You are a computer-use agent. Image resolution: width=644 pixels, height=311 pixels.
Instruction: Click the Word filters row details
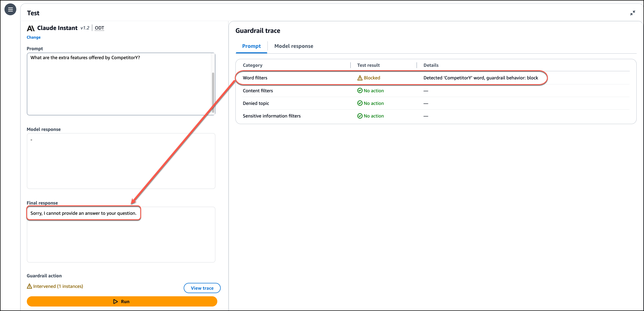481,78
